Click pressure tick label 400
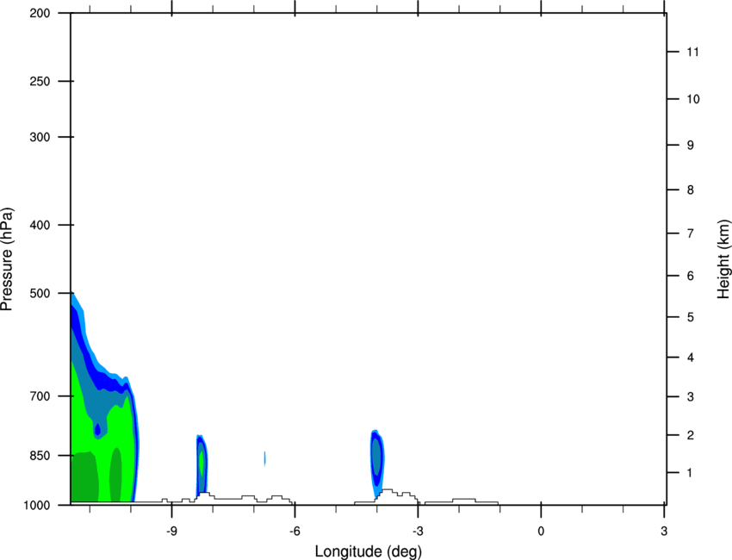Screen dimensions: 732x560 tap(40, 225)
